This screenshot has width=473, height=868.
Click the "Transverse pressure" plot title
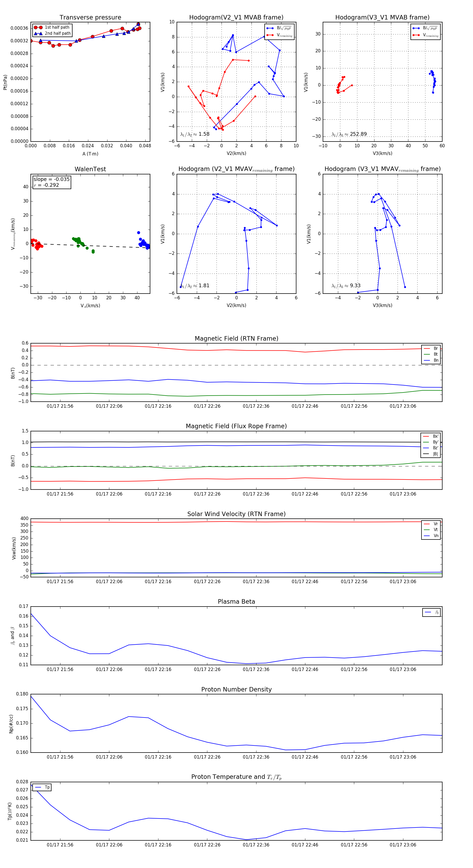[90, 18]
